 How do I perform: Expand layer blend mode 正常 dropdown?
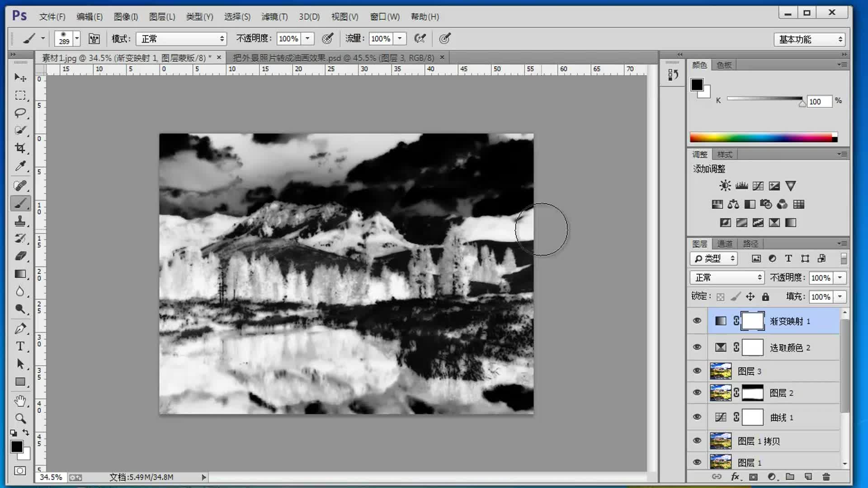[727, 277]
